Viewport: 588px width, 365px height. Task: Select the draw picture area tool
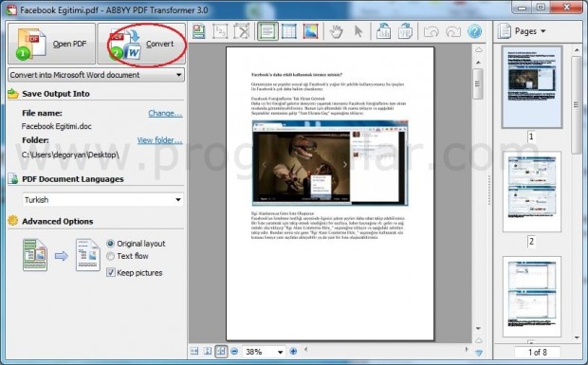coord(310,31)
